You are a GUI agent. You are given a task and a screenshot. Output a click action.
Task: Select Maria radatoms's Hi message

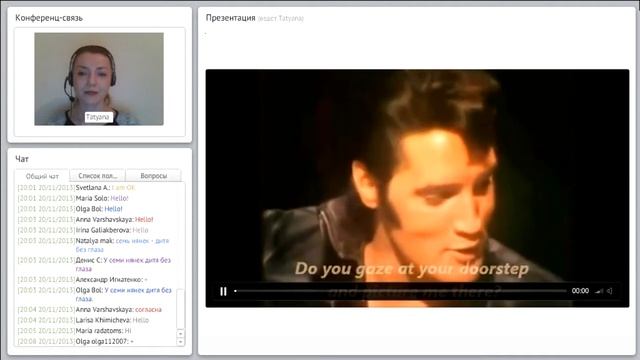coord(74,331)
